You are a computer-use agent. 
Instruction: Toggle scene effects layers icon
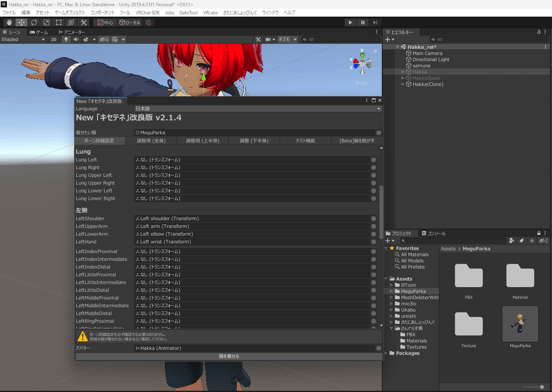coord(86,40)
